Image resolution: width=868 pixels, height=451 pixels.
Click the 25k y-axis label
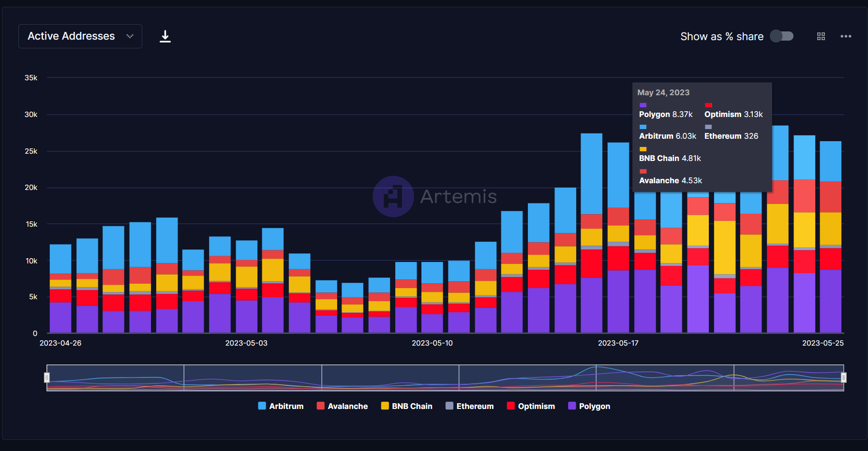pos(31,151)
